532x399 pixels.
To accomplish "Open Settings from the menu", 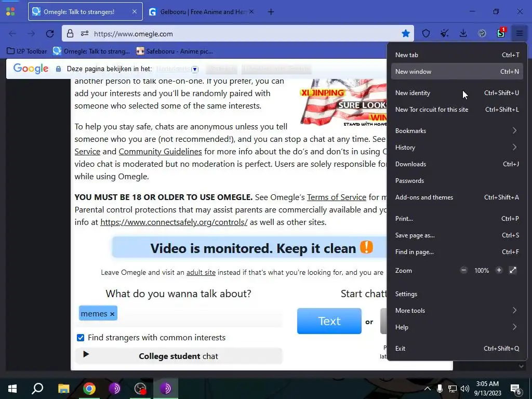I will pos(457,294).
